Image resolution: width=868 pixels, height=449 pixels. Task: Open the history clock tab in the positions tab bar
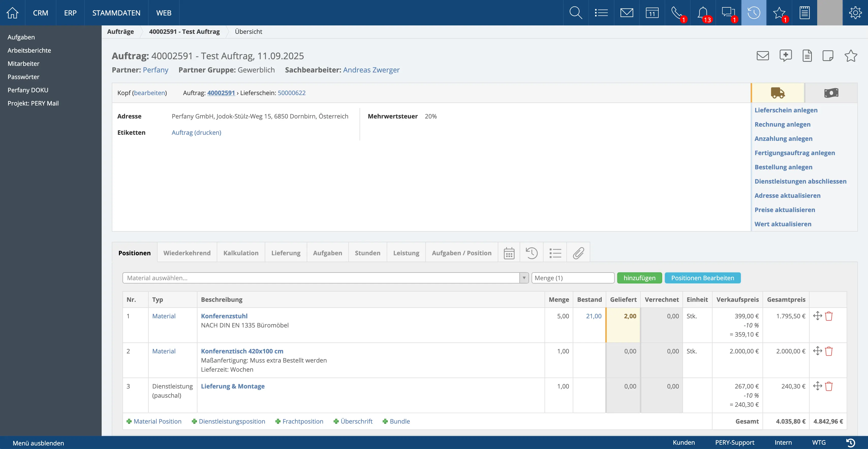click(531, 253)
